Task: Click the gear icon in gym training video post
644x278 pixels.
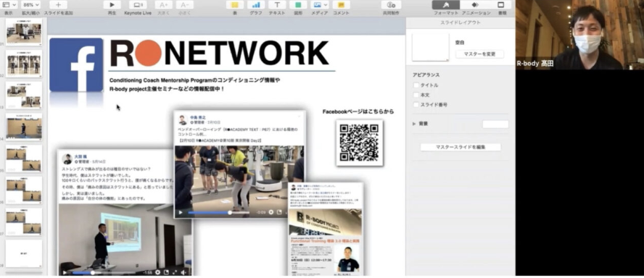Action: (x=271, y=212)
